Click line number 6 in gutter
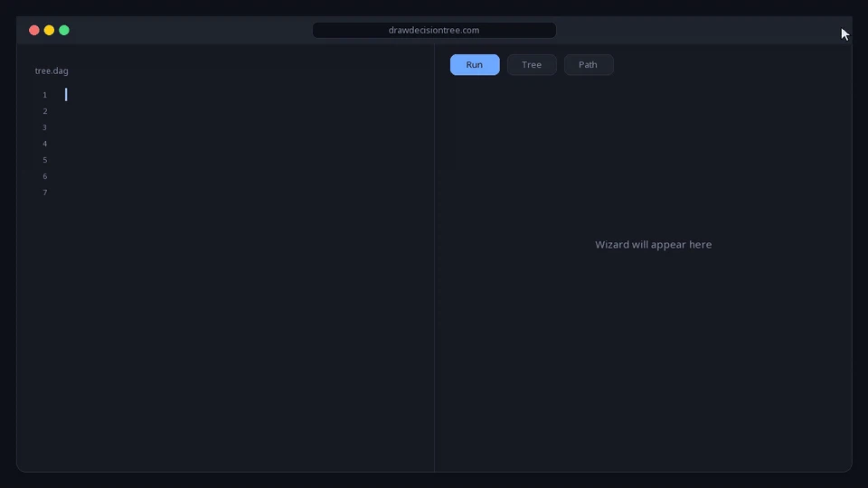 (45, 176)
